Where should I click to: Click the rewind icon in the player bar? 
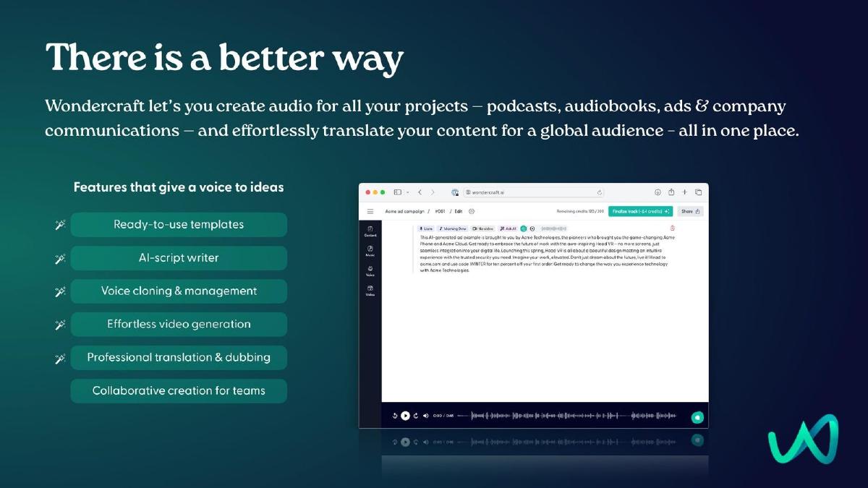click(395, 416)
